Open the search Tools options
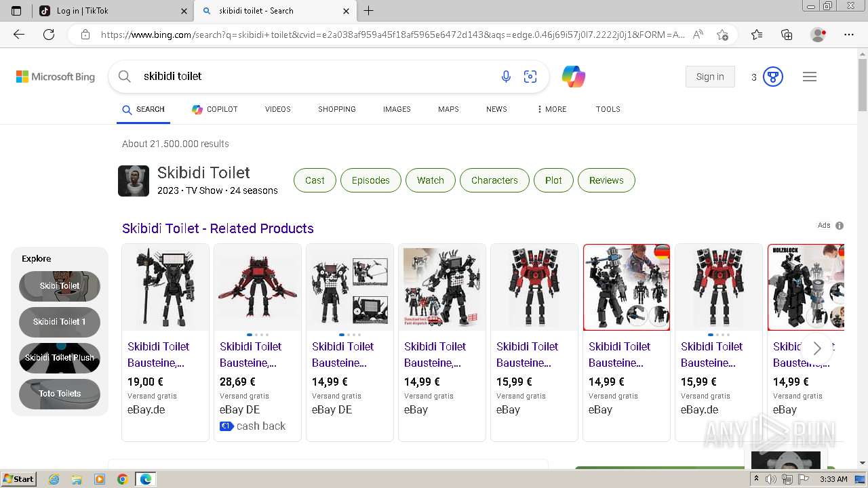Screen dimensions: 868x488 (608, 109)
